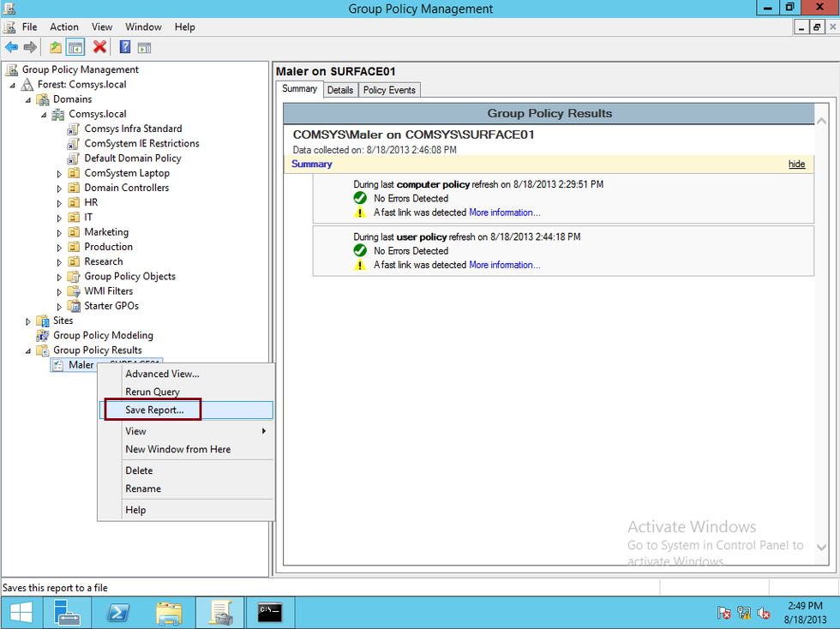
Task: Click the Windows Start button
Action: tap(21, 612)
